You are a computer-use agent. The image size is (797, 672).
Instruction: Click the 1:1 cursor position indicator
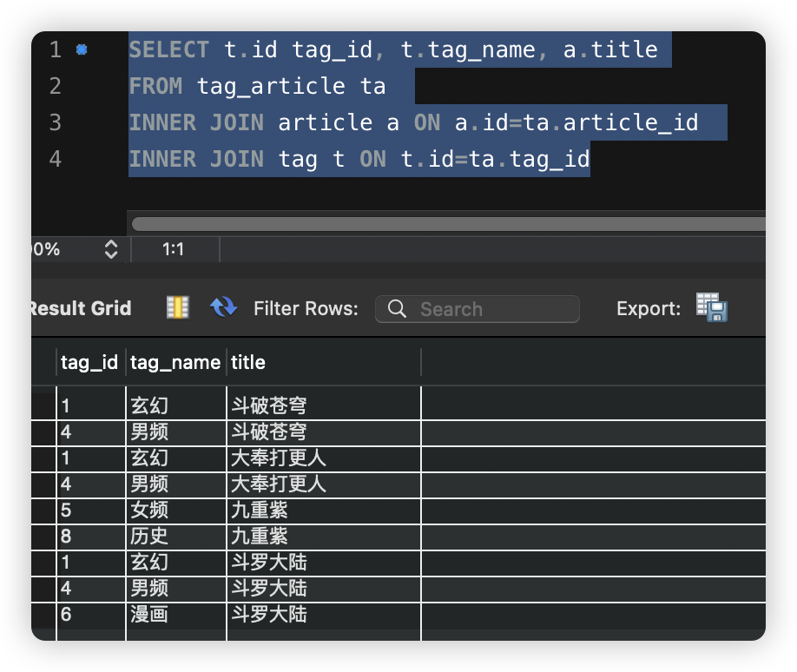173,250
